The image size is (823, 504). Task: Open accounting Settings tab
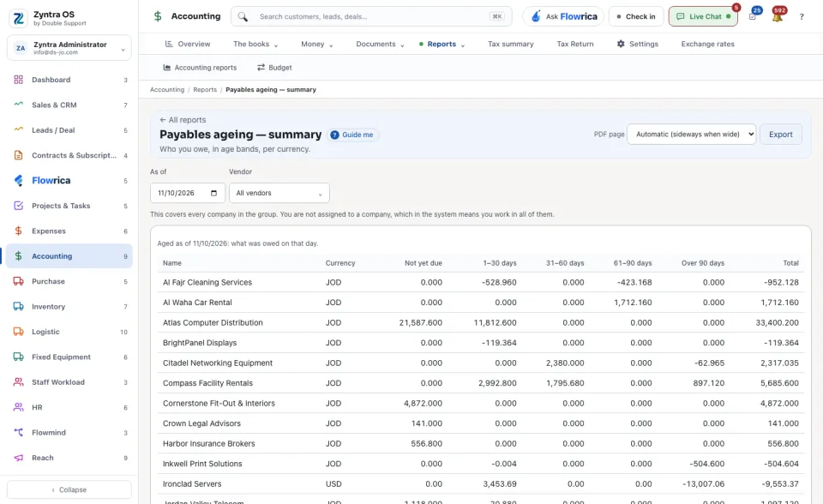click(638, 44)
